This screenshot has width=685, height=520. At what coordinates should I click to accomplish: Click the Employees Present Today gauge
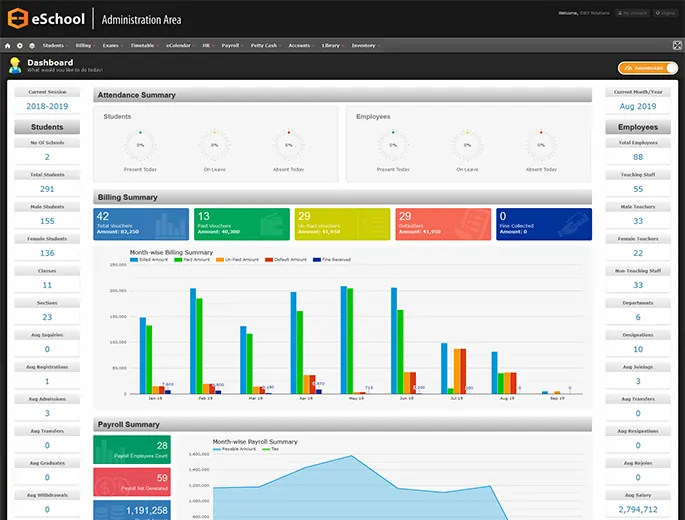click(x=393, y=145)
